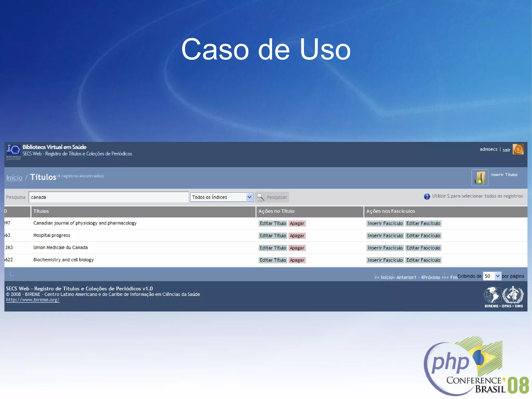
Task: Edit fascicle for Biochemistry and cell biology
Action: pos(423,260)
